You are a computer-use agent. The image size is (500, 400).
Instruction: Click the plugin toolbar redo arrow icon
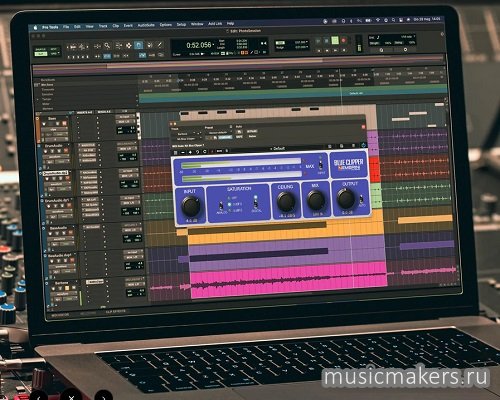point(205,152)
